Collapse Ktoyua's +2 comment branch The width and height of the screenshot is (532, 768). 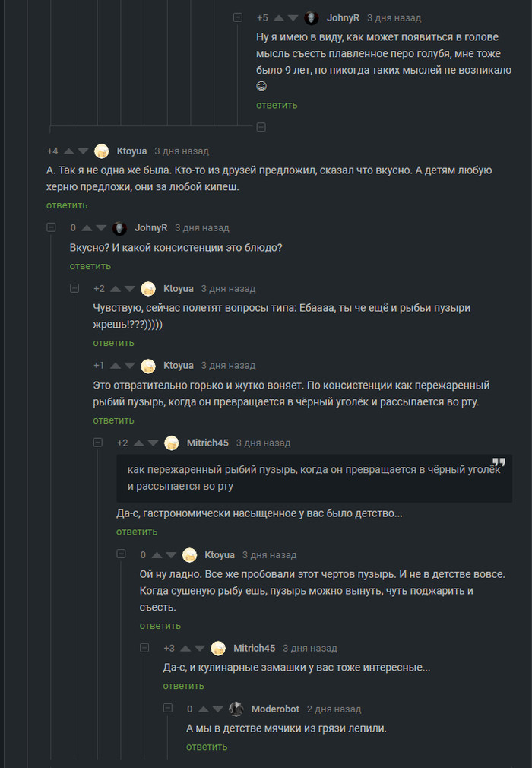tap(74, 289)
